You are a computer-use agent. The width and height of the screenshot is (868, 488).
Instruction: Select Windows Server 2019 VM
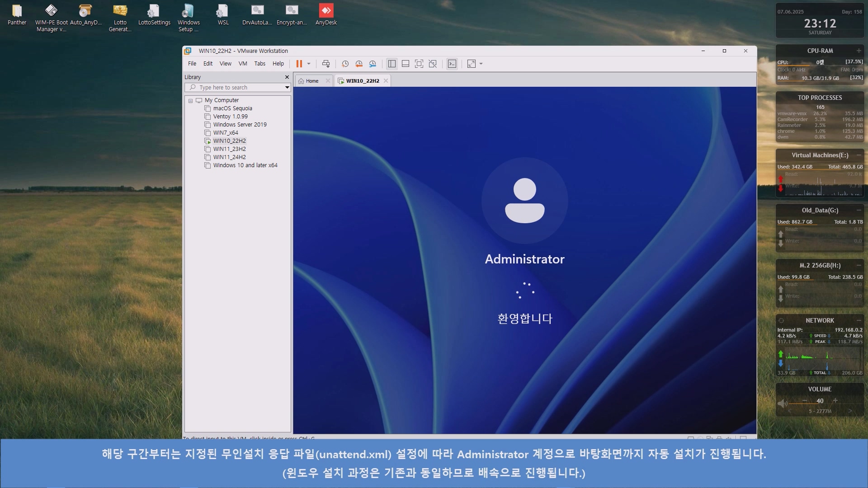[240, 125]
